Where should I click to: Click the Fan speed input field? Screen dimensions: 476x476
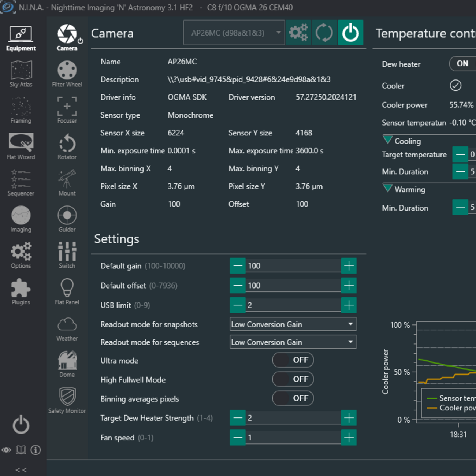point(293,438)
